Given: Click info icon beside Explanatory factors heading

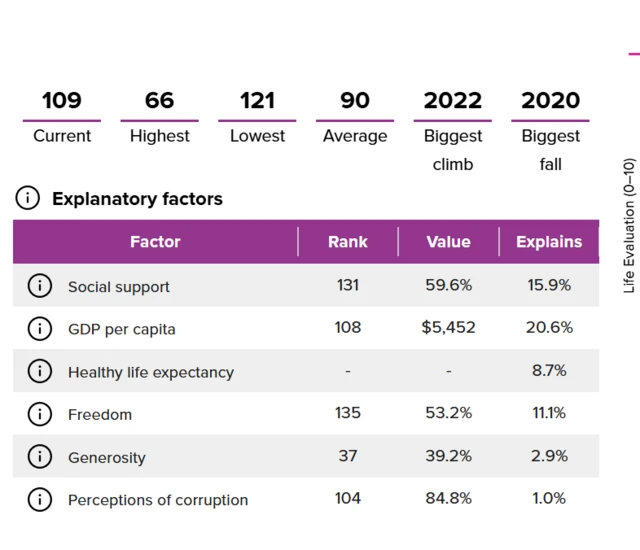Looking at the screenshot, I should pyautogui.click(x=28, y=198).
